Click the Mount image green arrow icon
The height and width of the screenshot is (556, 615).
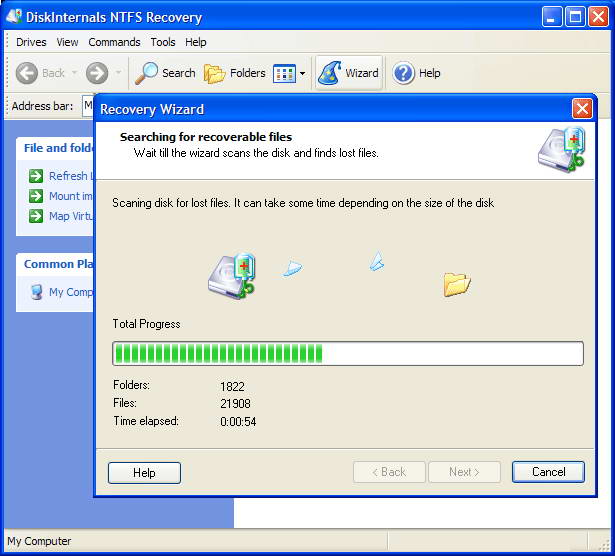36,196
